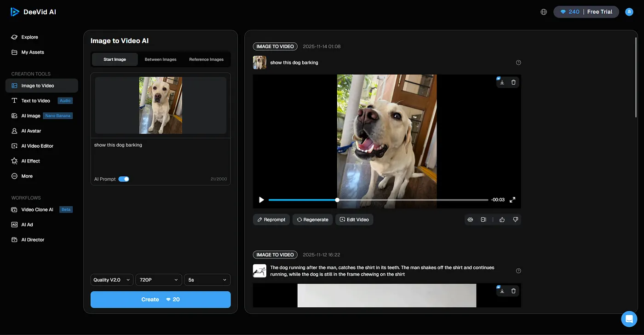
Task: Open the 5s duration dropdown
Action: pyautogui.click(x=207, y=280)
